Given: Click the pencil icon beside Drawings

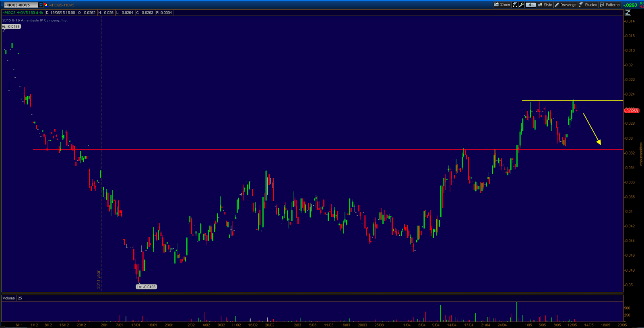Looking at the screenshot, I should click(557, 5).
